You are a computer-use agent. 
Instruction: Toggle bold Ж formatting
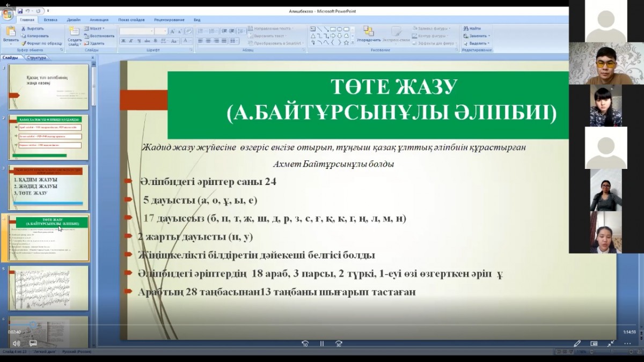(x=123, y=41)
